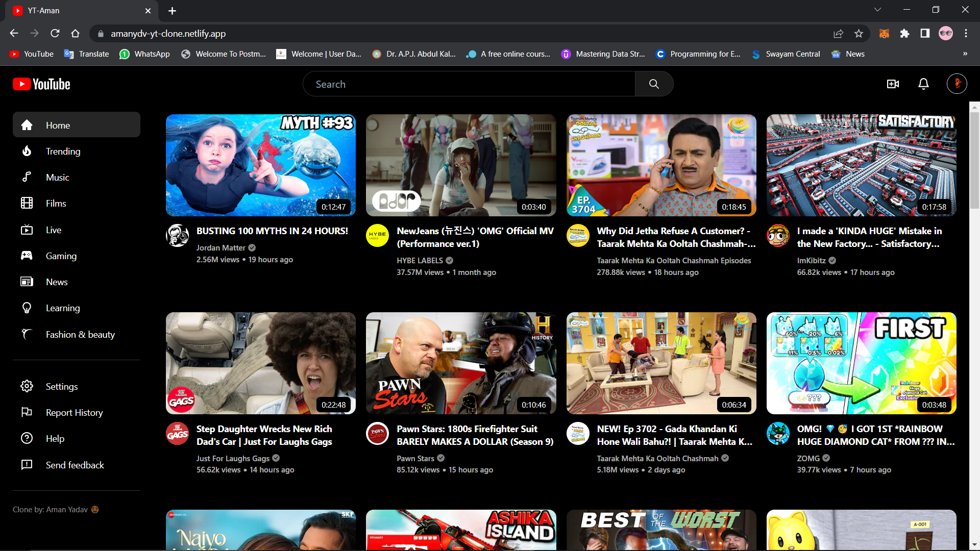Expand the hidden bookmarks chevron
This screenshot has width=980, height=551.
click(965, 54)
